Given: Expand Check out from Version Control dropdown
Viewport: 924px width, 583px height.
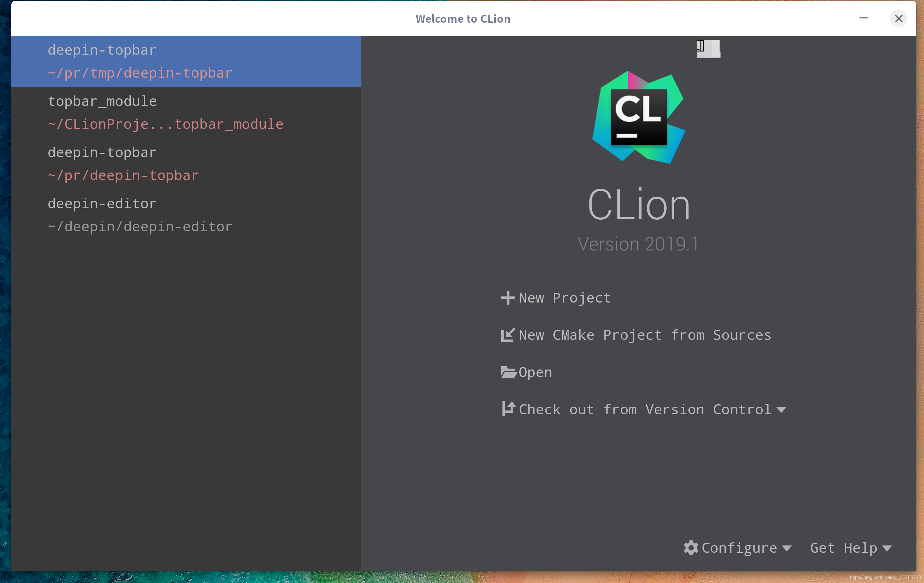Looking at the screenshot, I should (782, 409).
